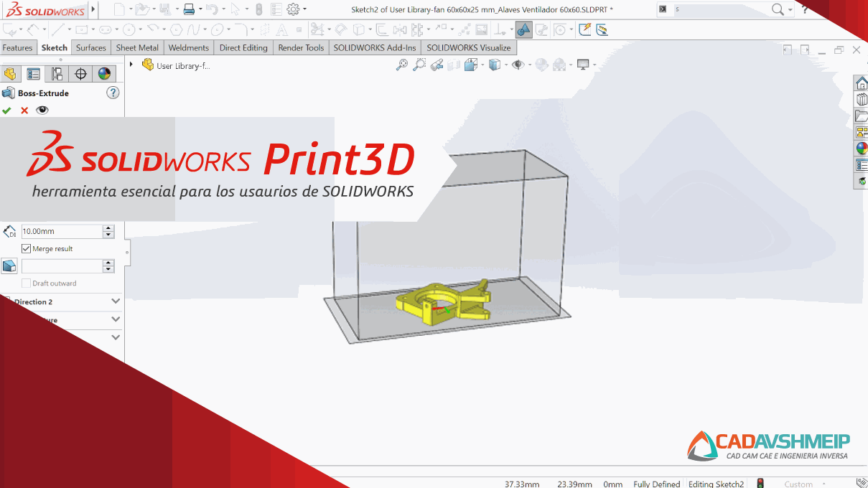Screen dimensions: 868x488
Task: Expand the SOLIDWORKS menu arrow
Action: [x=93, y=9]
